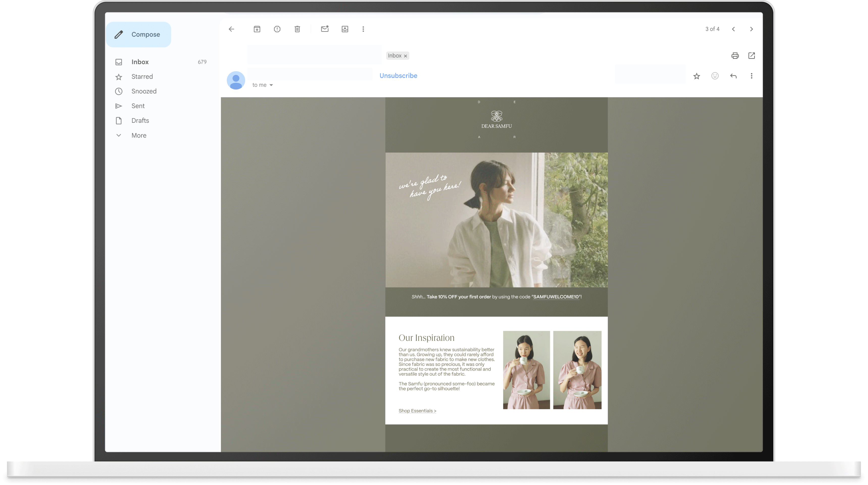868x485 pixels.
Task: Add an emoji reaction to the message
Action: (x=715, y=76)
